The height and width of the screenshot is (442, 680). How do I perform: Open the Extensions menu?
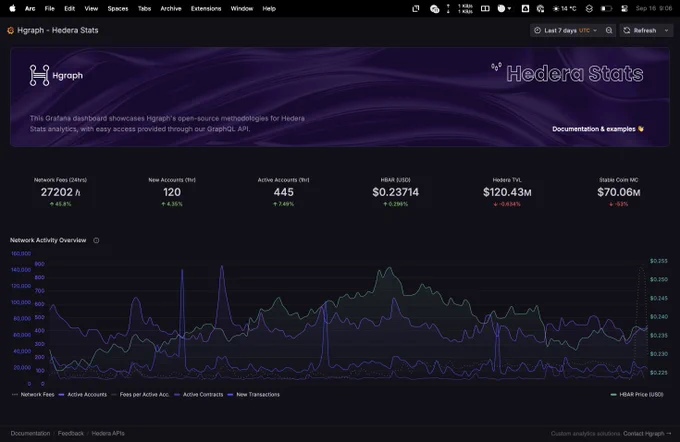(206, 8)
